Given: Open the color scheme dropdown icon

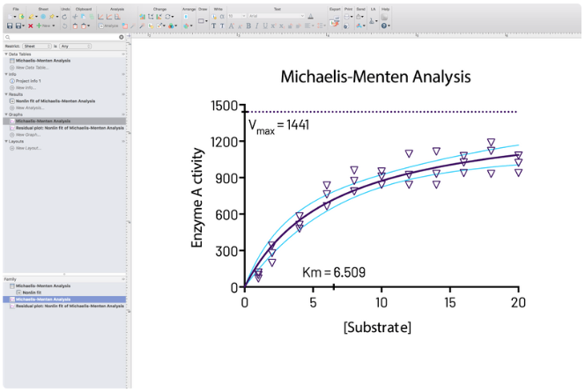Looking at the screenshot, I should tap(172, 26).
